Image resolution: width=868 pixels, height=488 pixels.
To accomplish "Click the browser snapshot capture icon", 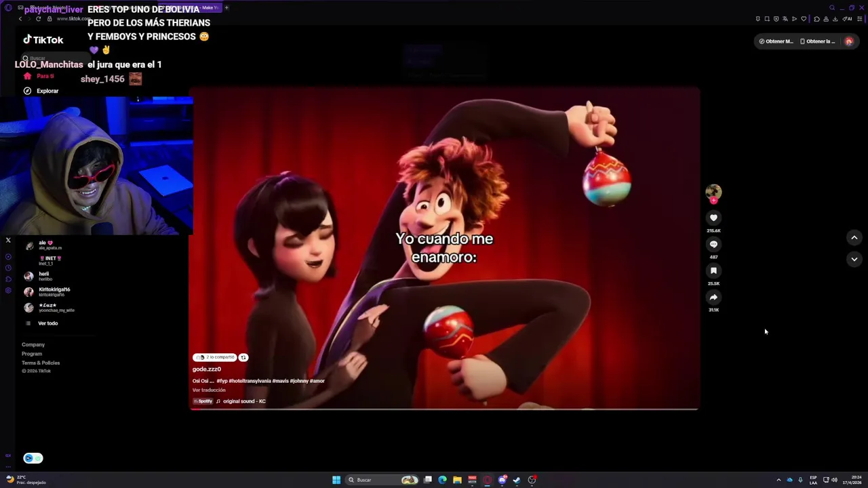I will tap(767, 18).
